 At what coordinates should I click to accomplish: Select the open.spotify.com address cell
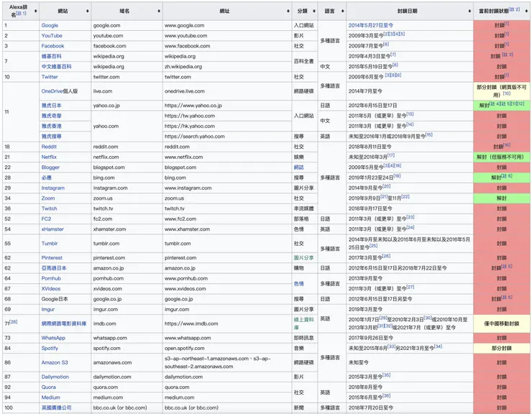tap(227, 348)
